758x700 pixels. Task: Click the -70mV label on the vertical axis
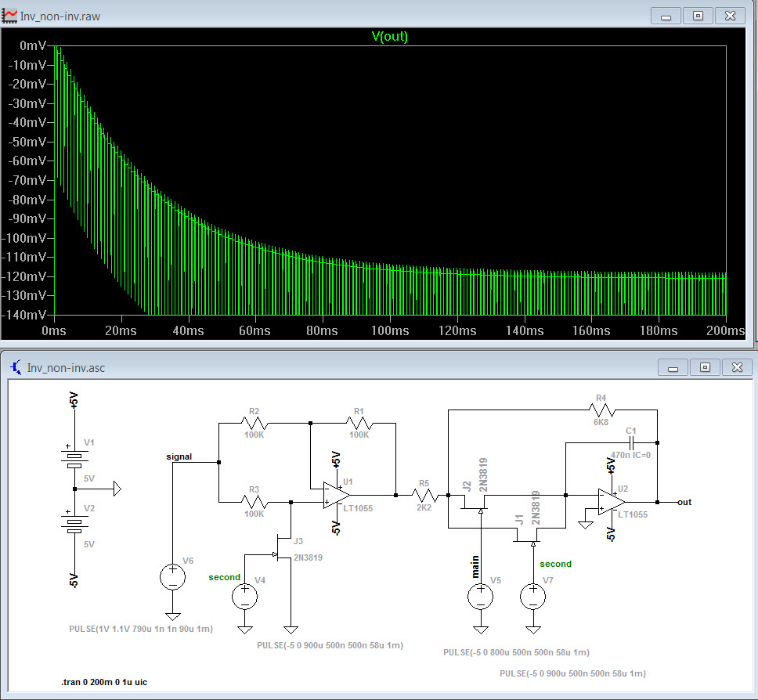point(28,180)
